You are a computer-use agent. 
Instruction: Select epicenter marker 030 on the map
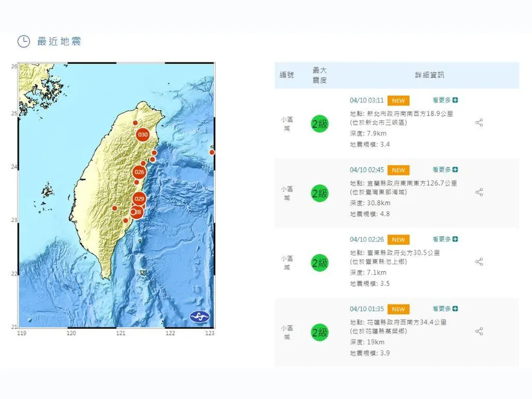[x=142, y=134]
